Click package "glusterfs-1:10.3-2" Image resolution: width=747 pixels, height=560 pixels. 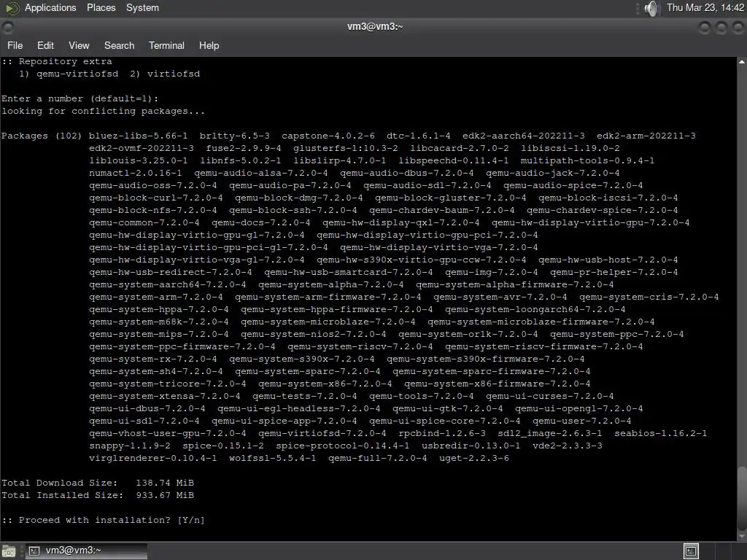click(345, 148)
